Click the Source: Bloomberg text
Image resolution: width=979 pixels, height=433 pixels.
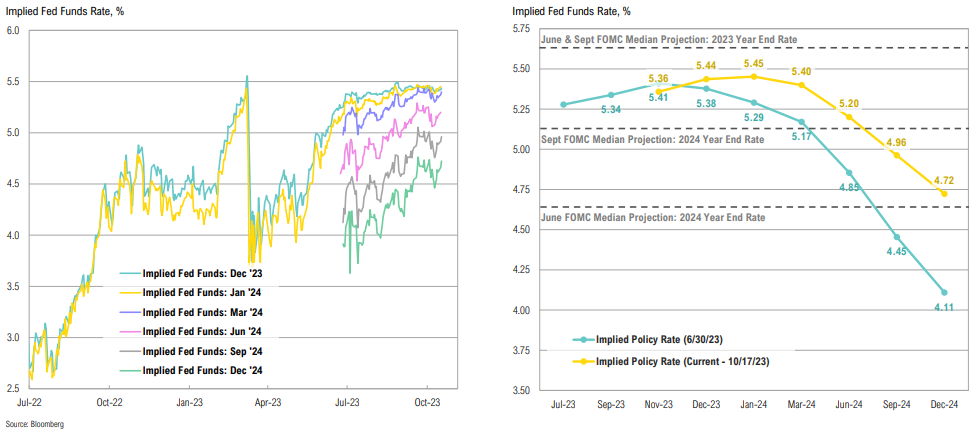pyautogui.click(x=35, y=425)
